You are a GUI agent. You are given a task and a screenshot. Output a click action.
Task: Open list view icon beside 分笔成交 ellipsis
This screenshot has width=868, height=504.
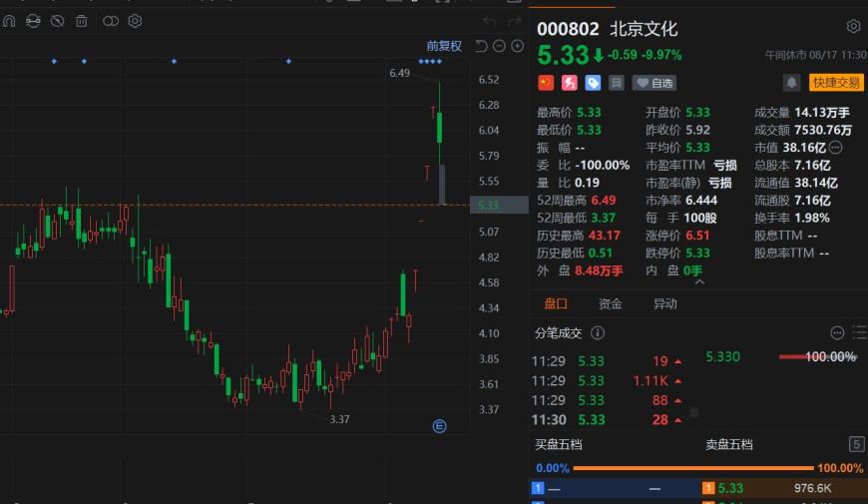860,333
